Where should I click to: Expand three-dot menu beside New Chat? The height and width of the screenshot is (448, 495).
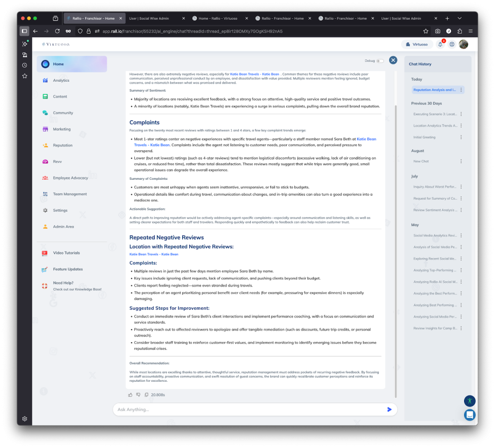pyautogui.click(x=461, y=161)
